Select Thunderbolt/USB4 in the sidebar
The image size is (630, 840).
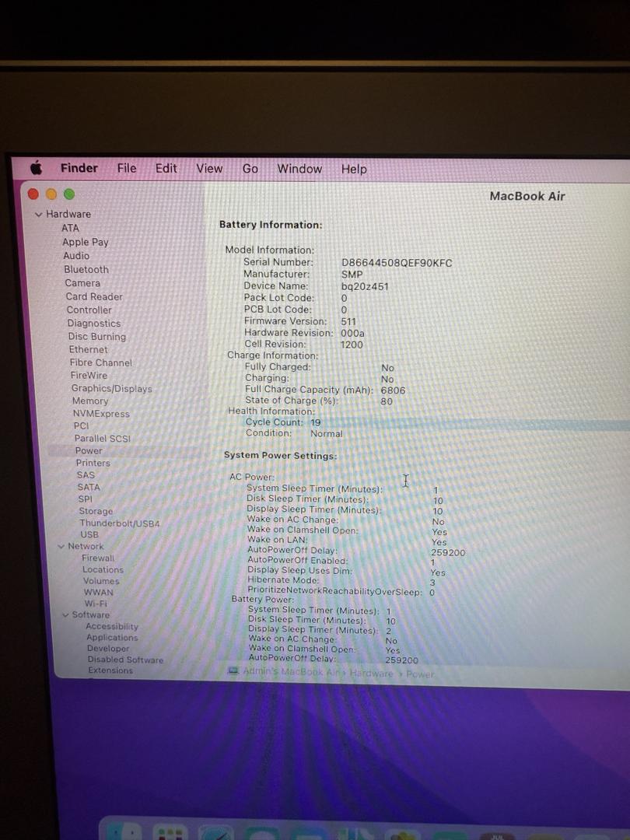(x=120, y=523)
